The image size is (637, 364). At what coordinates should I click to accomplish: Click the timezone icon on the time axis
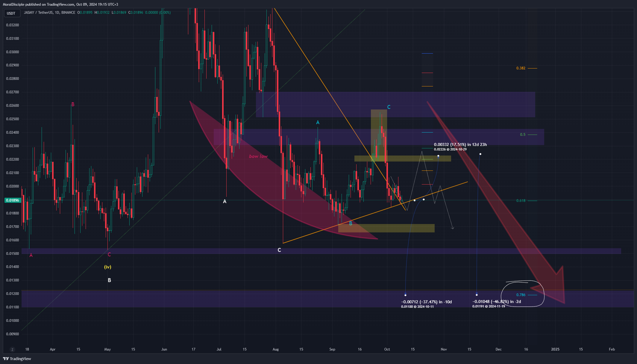click(12, 349)
